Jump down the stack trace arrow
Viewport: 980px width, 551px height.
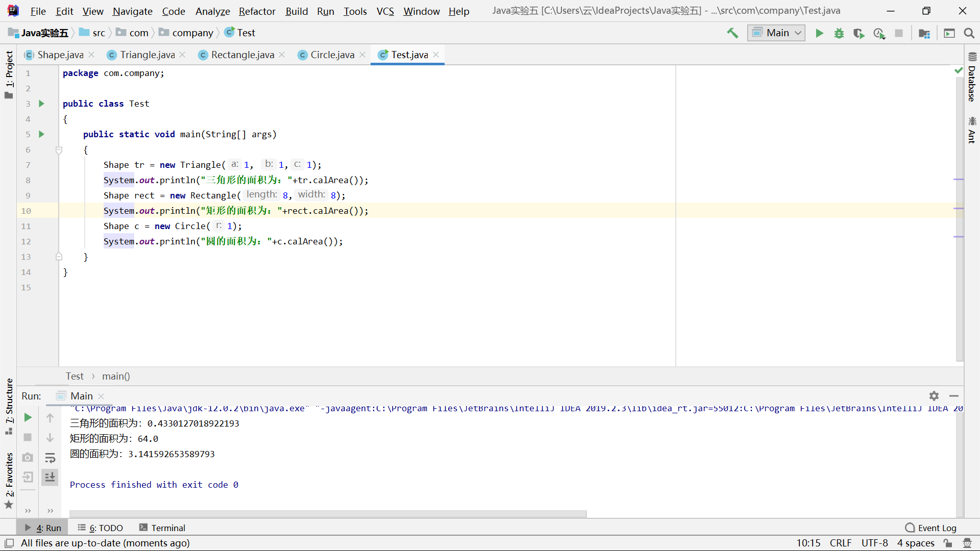pos(50,437)
